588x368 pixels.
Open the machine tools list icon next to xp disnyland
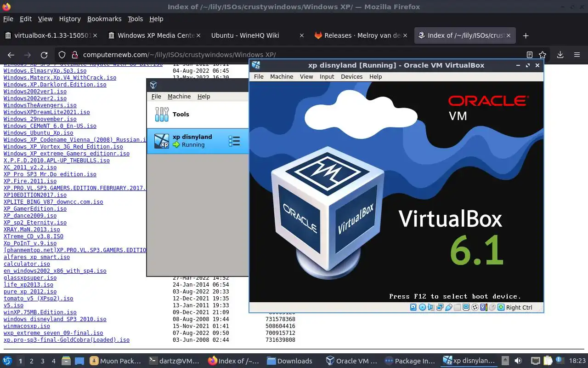234,141
